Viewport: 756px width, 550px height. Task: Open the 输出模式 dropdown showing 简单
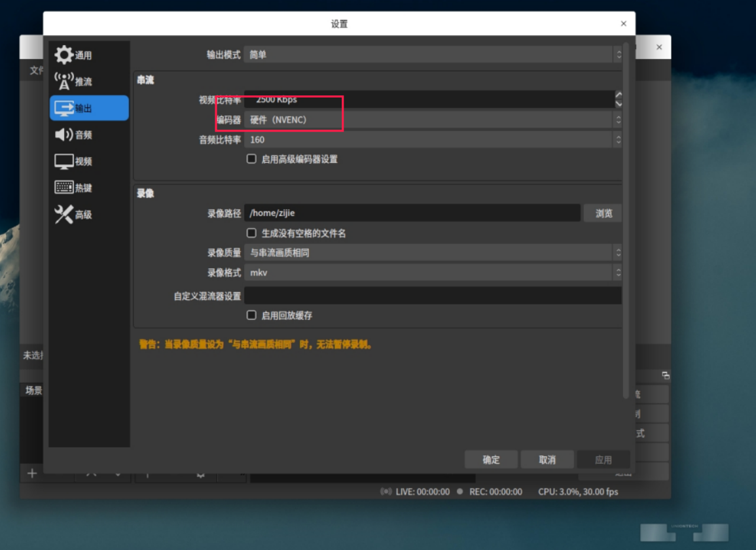432,55
